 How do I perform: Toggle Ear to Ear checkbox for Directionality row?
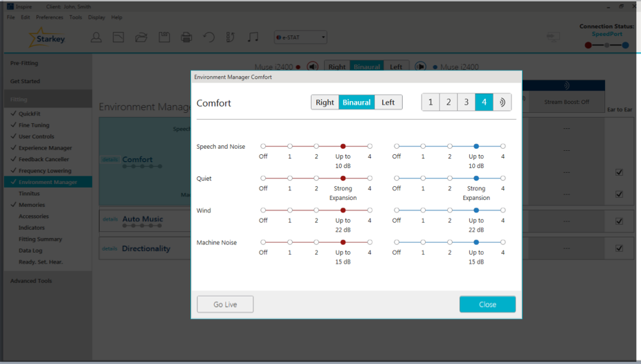point(620,248)
